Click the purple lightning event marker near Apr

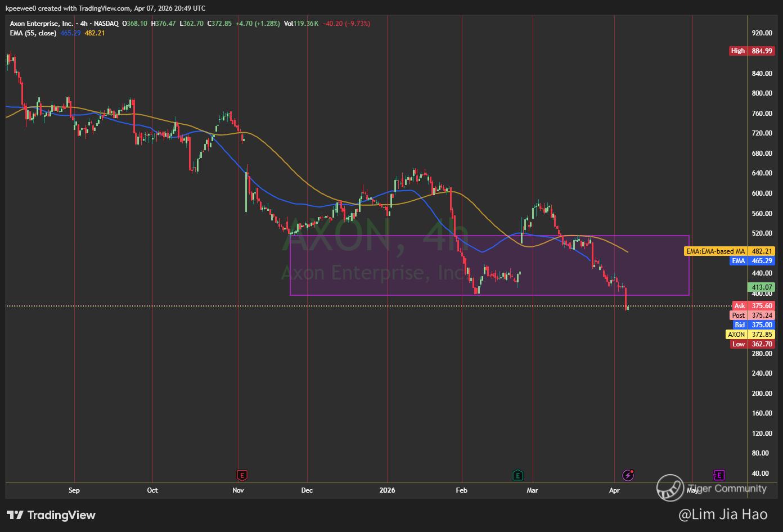click(628, 475)
